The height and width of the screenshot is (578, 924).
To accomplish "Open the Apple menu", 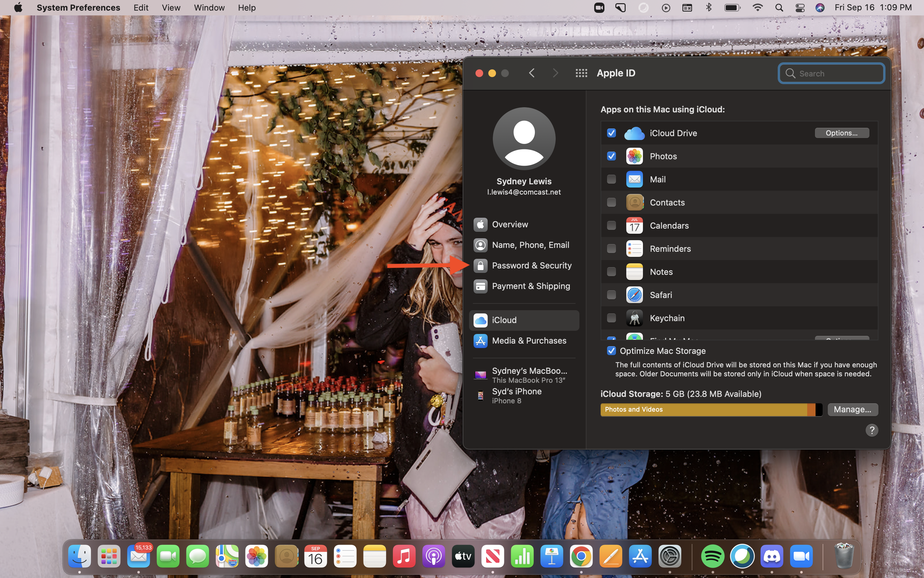I will pyautogui.click(x=18, y=8).
